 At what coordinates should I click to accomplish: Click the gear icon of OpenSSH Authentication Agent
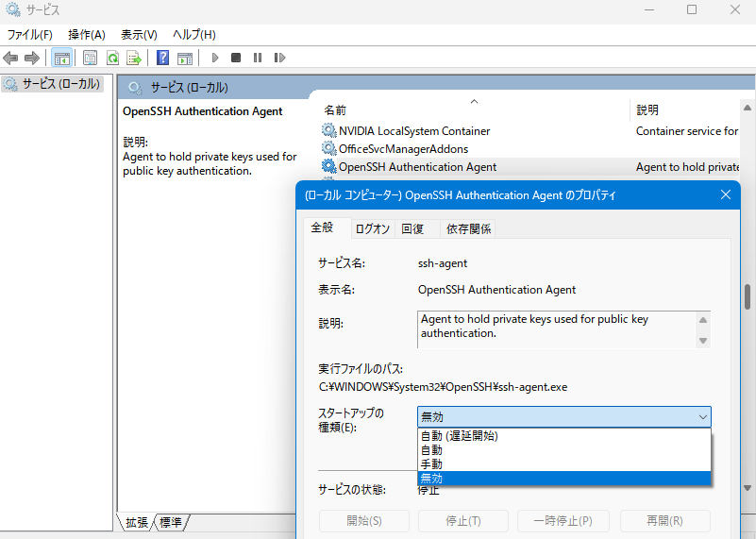[328, 166]
